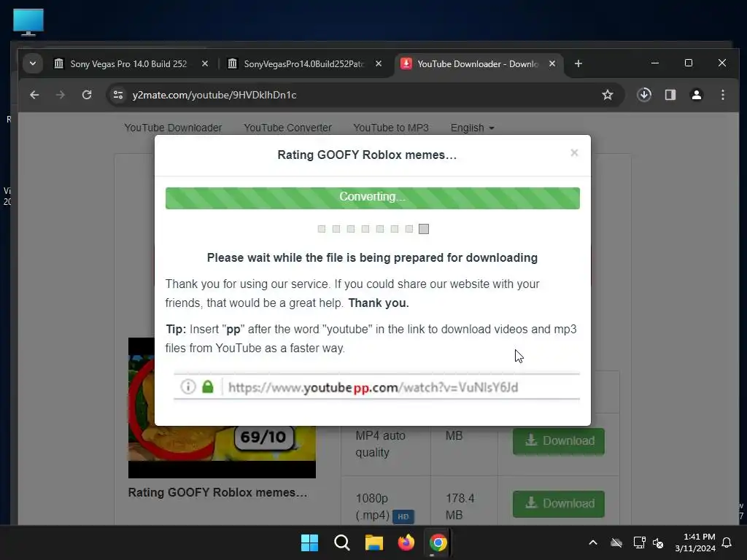Click Chrome icon in taskbar
This screenshot has width=747, height=560.
click(x=438, y=542)
